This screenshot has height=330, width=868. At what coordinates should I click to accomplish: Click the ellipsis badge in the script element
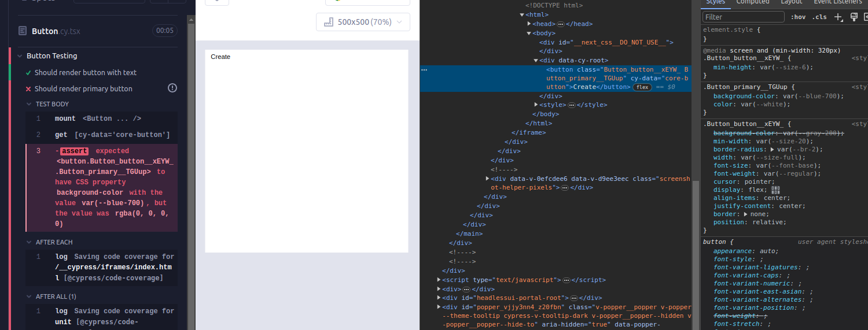[x=567, y=280]
